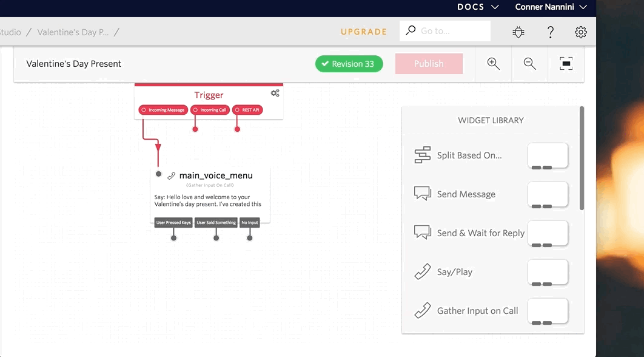
Task: Open Trigger widget settings gears
Action: (x=275, y=93)
